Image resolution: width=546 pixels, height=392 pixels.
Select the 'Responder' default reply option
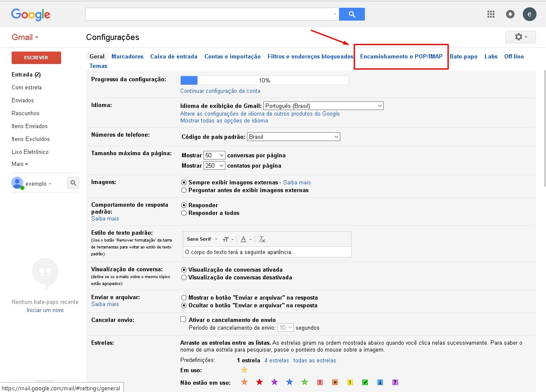[x=184, y=205]
